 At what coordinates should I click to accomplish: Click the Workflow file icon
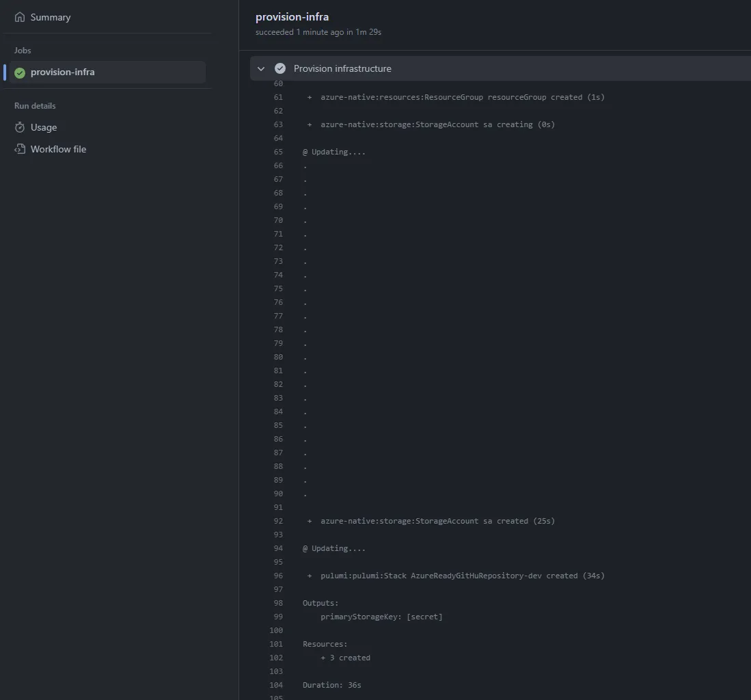(x=20, y=148)
